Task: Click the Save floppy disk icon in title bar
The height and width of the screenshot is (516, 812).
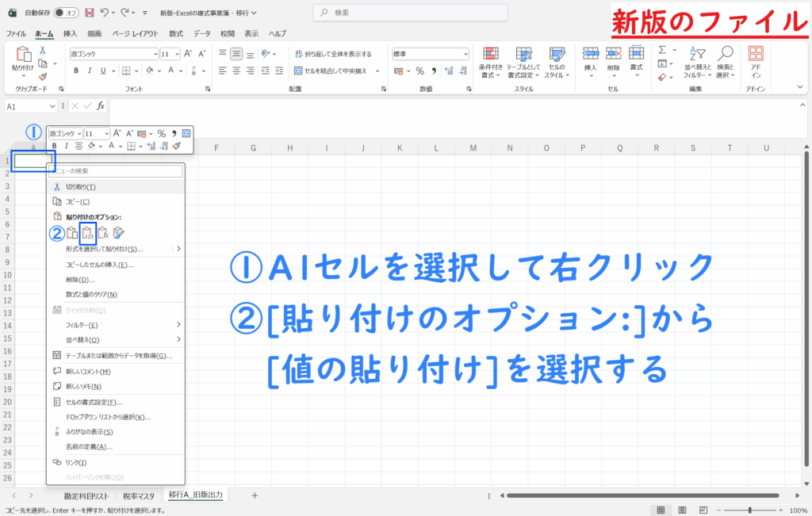Action: [89, 13]
